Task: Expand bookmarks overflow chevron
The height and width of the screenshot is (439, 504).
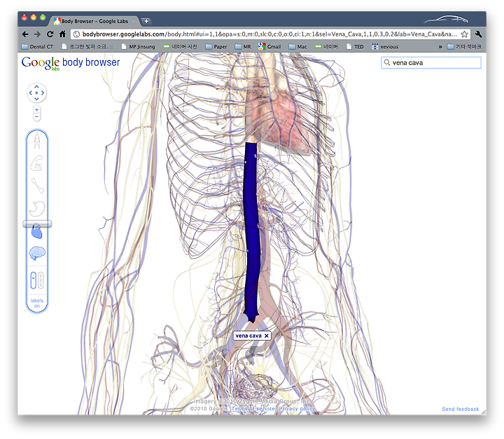Action: [x=440, y=47]
